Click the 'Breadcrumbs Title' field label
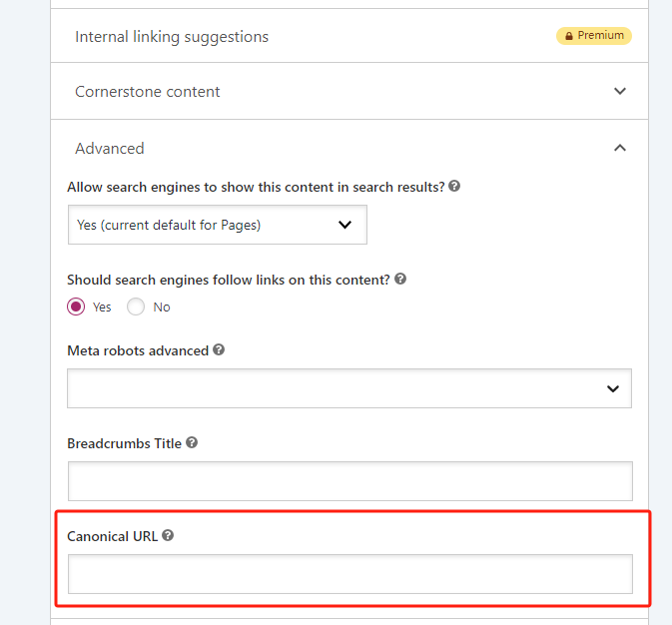Screen dimensions: 672x625 (124, 443)
